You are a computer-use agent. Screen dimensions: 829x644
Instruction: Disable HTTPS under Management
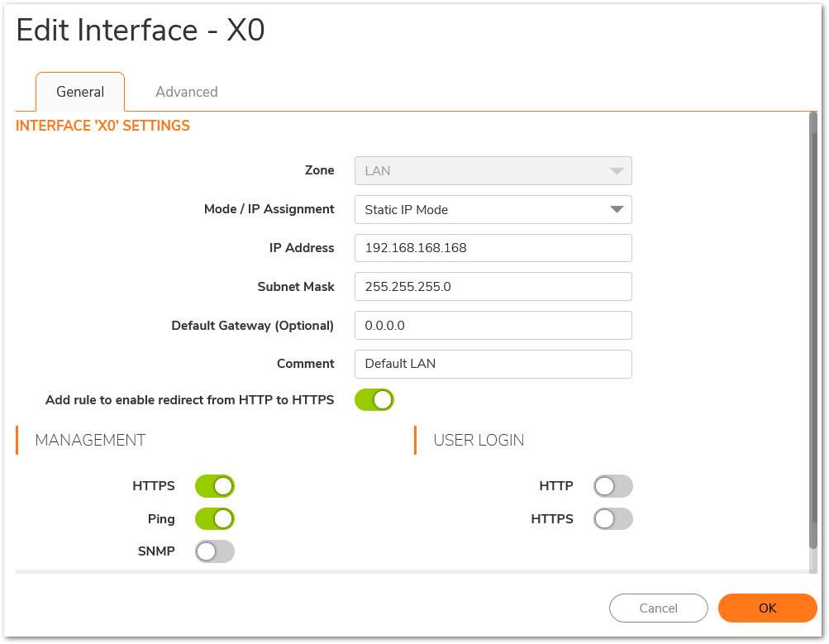pos(215,486)
